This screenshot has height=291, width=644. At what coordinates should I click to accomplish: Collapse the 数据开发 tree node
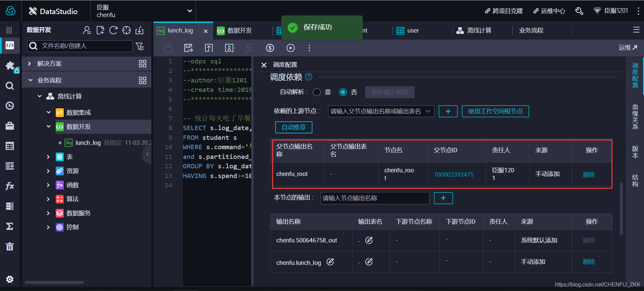[49, 126]
